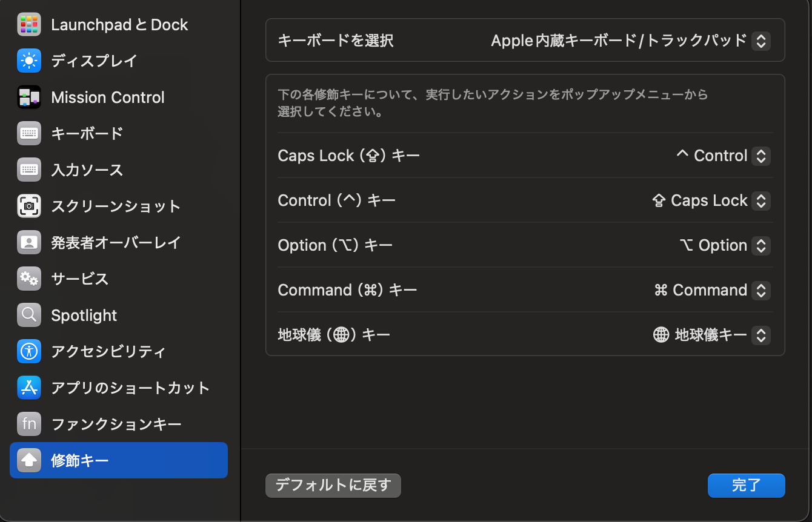Open スクリーンショット settings icon
This screenshot has width=812, height=522.
point(28,206)
